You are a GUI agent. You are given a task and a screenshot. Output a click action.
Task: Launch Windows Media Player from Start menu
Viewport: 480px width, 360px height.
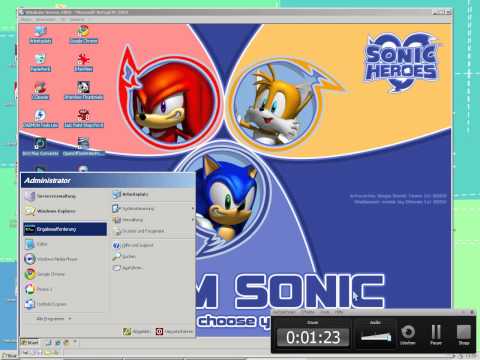click(65, 259)
